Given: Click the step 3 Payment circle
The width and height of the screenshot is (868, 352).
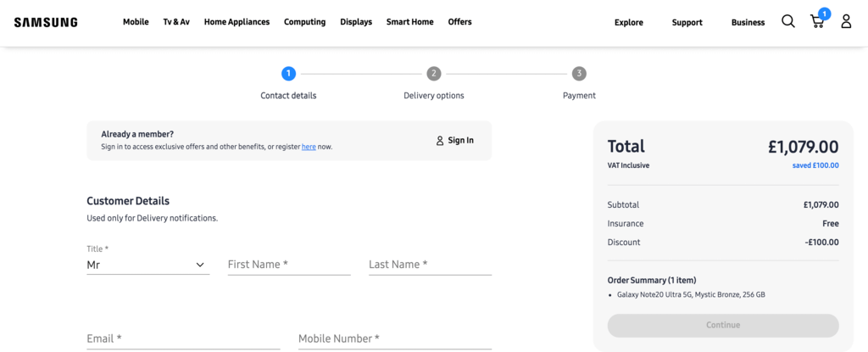Looking at the screenshot, I should click(579, 74).
